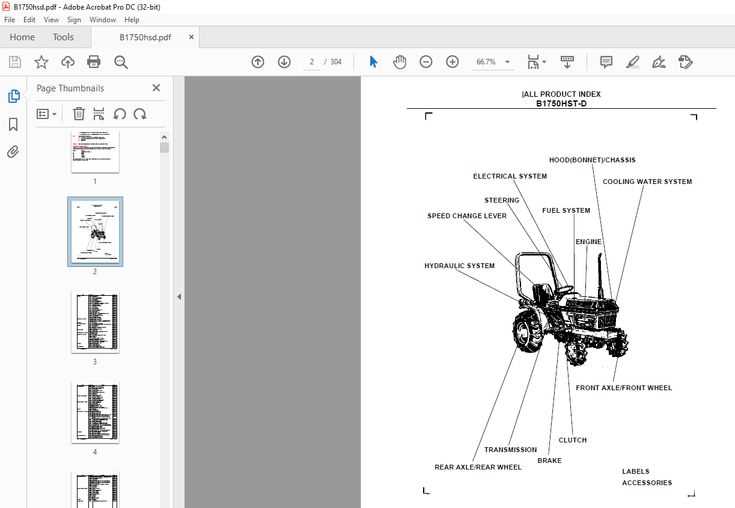
Task: Click the HOOD(BONNET)/CHASSIS label
Action: [x=592, y=160]
